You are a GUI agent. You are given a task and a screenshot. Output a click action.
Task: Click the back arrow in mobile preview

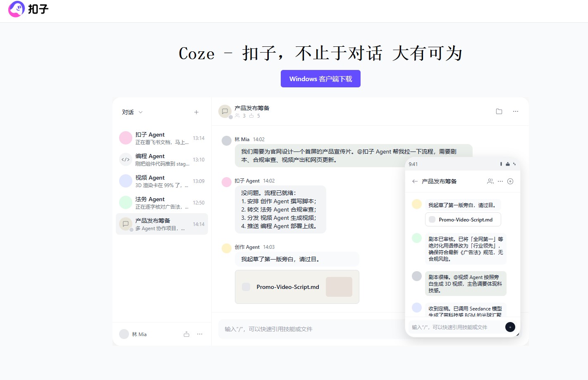click(415, 181)
